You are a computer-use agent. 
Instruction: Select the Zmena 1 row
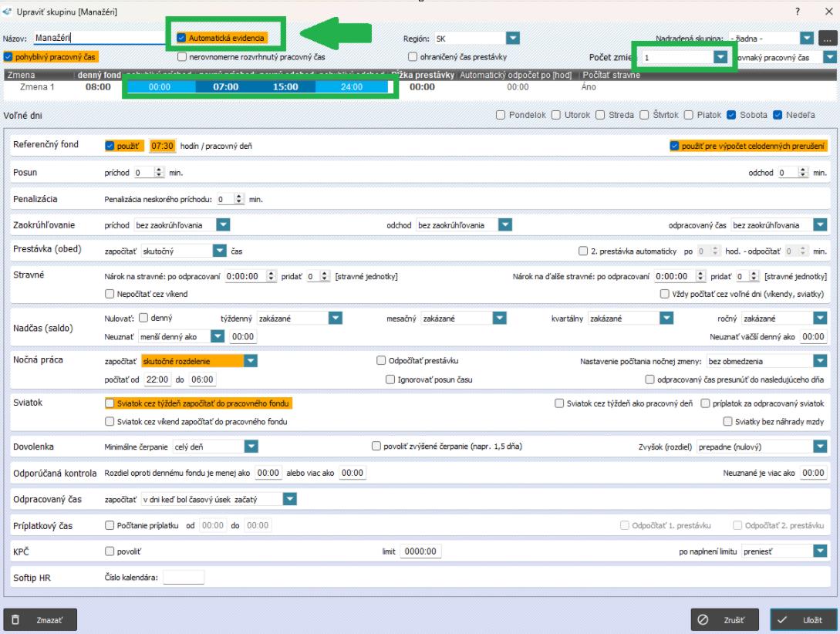point(39,87)
